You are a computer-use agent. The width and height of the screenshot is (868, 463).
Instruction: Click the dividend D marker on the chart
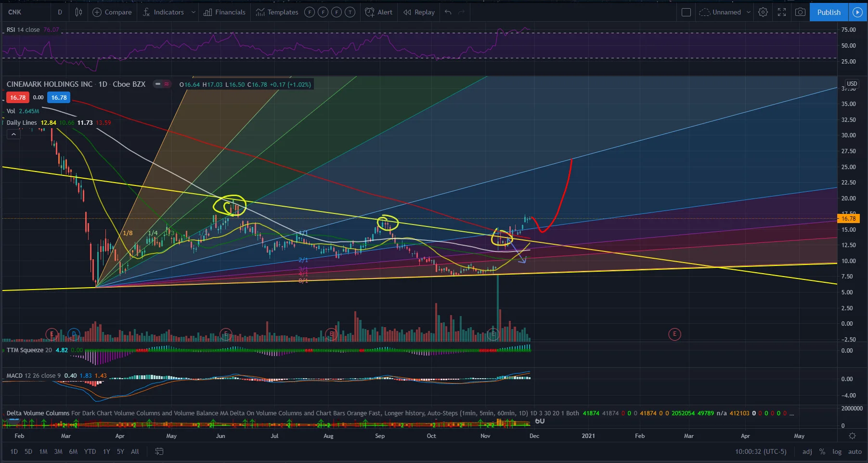tap(74, 333)
